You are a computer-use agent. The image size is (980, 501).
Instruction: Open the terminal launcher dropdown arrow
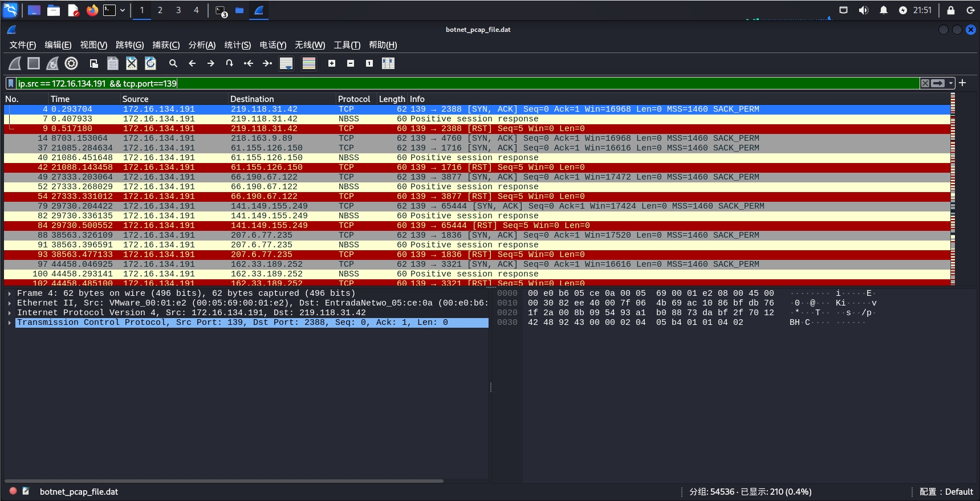122,10
